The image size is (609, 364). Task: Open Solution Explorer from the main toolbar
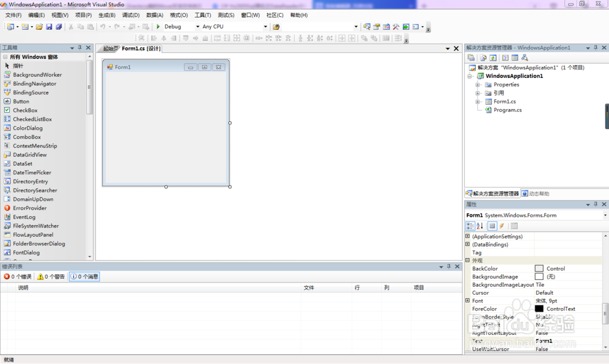[367, 27]
